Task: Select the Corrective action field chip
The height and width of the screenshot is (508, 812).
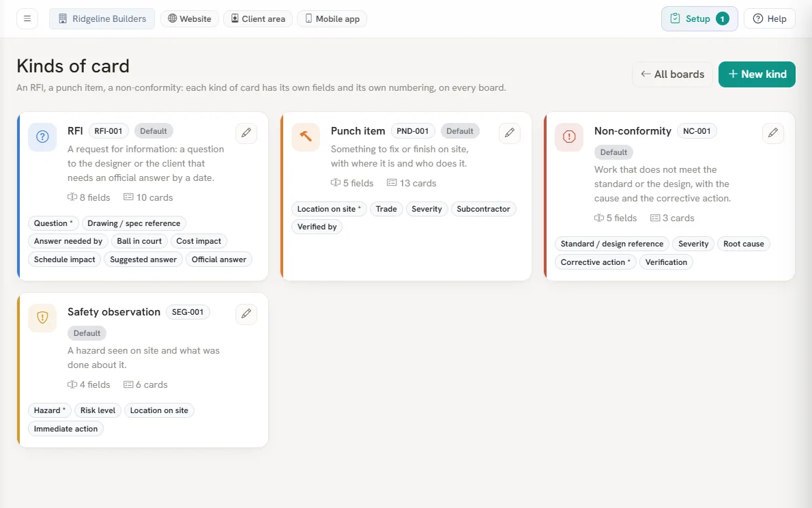Action: 596,262
